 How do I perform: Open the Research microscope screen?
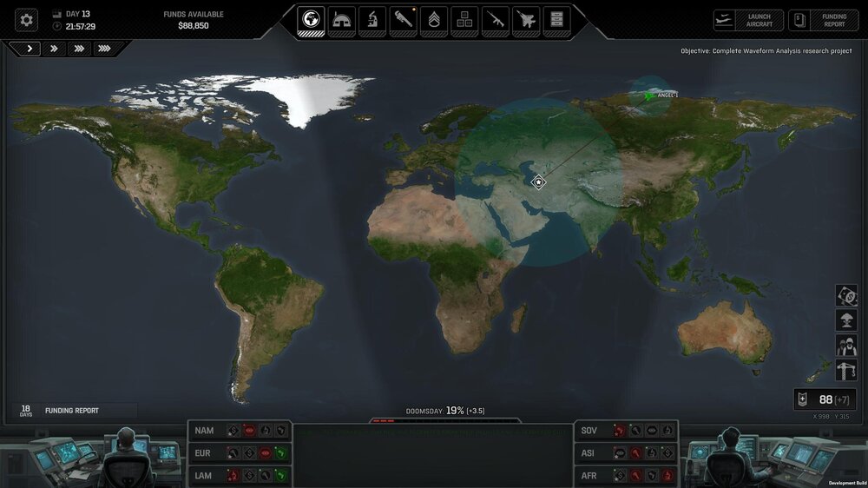pyautogui.click(x=372, y=21)
